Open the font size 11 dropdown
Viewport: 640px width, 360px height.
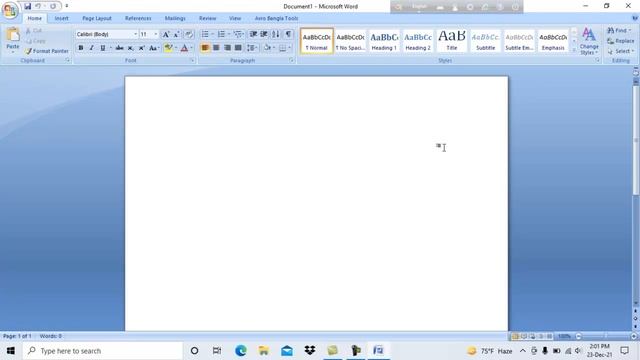(156, 34)
